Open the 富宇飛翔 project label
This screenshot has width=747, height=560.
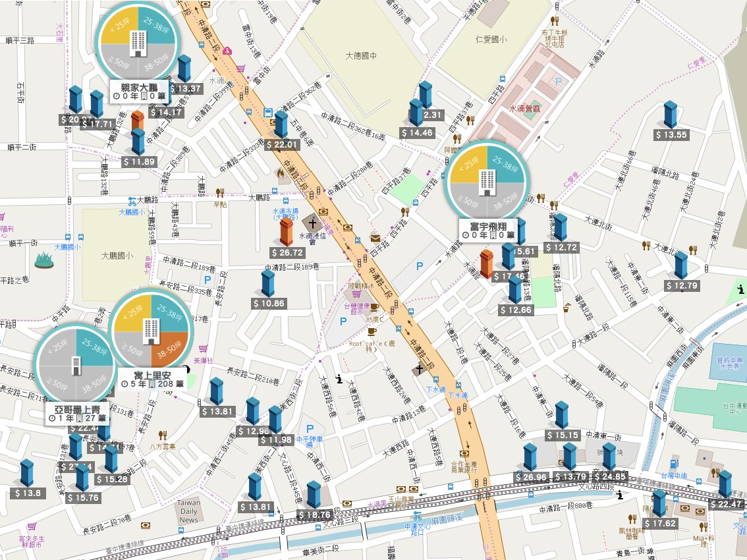tap(488, 230)
